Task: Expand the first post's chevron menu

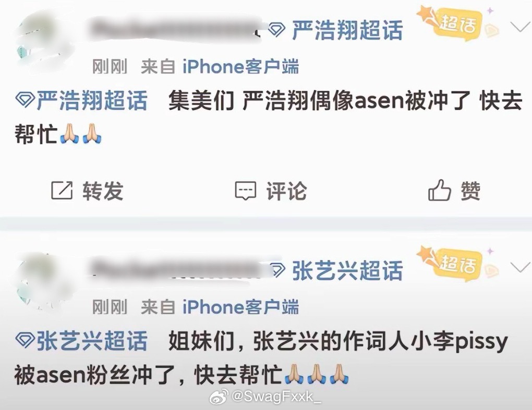Action: click(520, 27)
